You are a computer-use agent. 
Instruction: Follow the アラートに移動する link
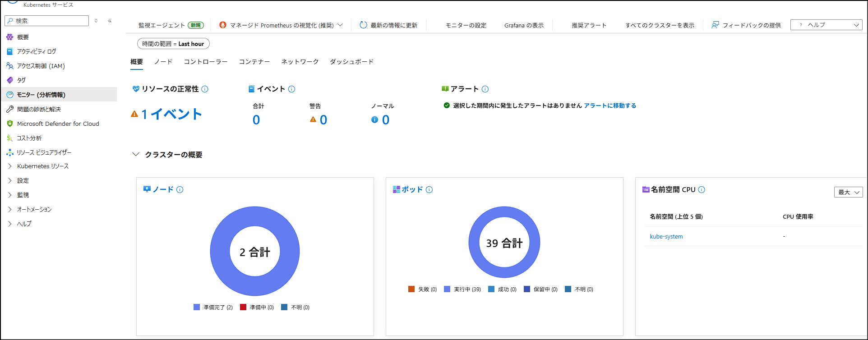(610, 106)
